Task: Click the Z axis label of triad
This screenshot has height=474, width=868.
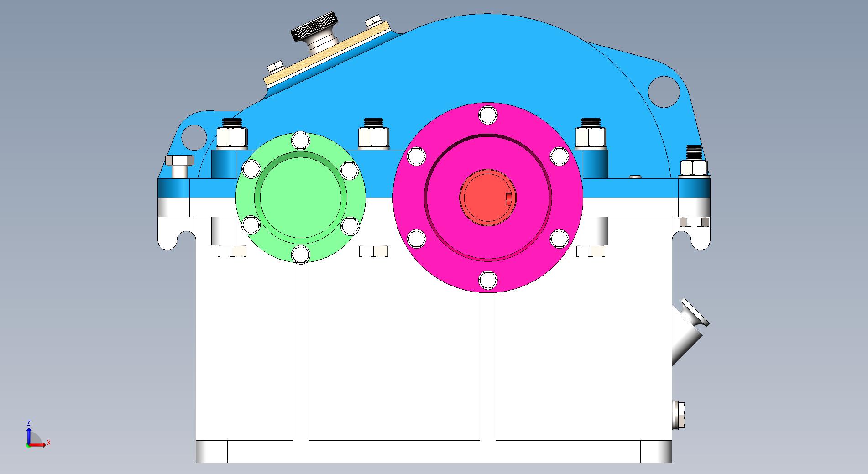Action: [x=29, y=423]
